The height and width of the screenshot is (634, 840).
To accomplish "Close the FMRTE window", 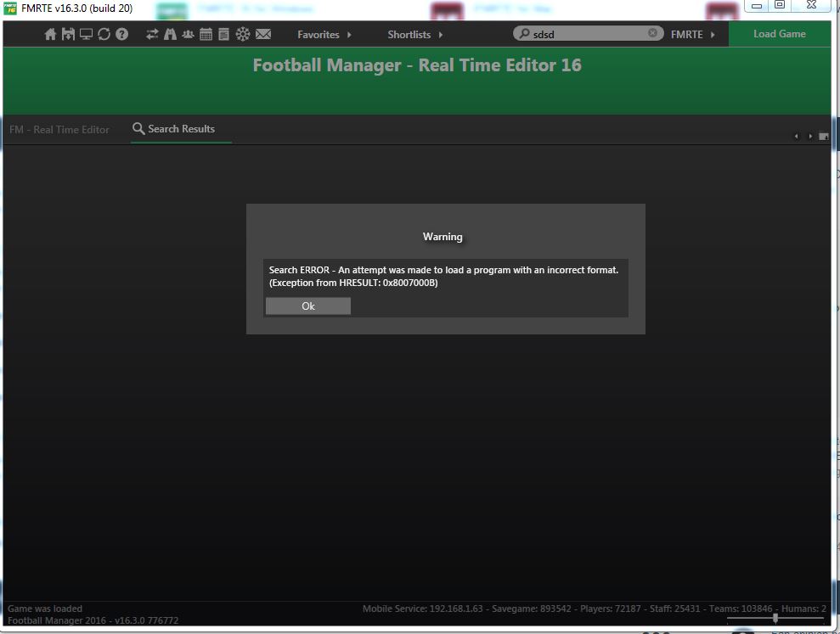I will pyautogui.click(x=812, y=5).
